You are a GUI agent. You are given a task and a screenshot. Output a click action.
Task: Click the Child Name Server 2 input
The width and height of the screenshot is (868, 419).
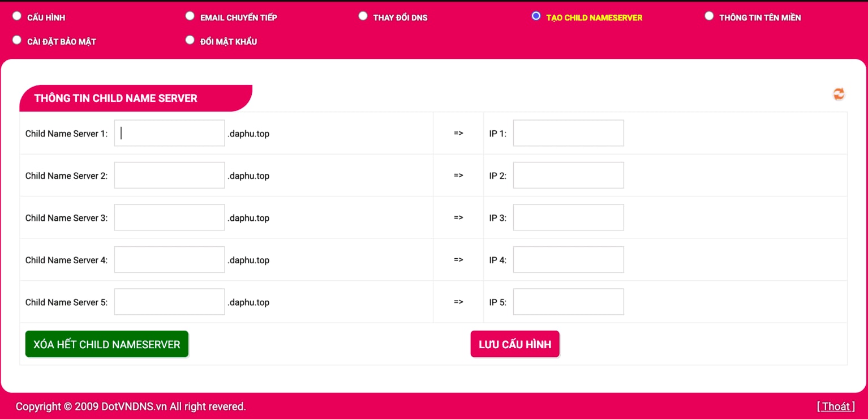[170, 176]
